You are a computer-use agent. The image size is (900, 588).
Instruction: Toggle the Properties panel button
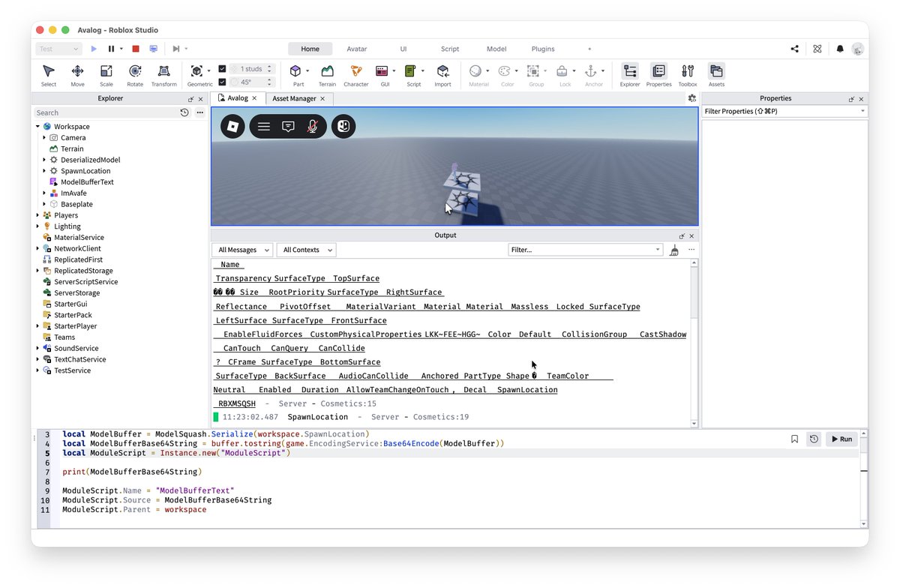[658, 75]
